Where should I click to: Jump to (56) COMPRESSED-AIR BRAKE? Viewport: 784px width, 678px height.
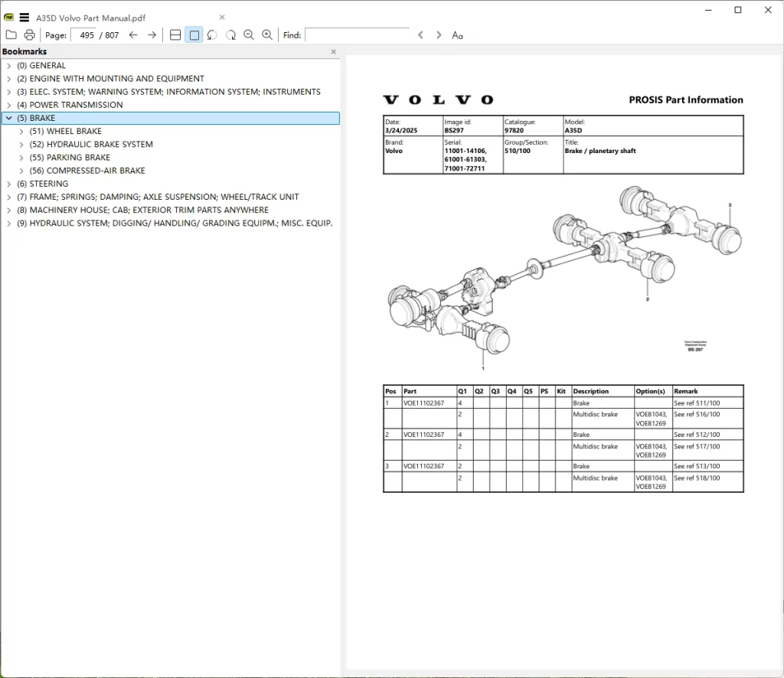[x=87, y=171]
